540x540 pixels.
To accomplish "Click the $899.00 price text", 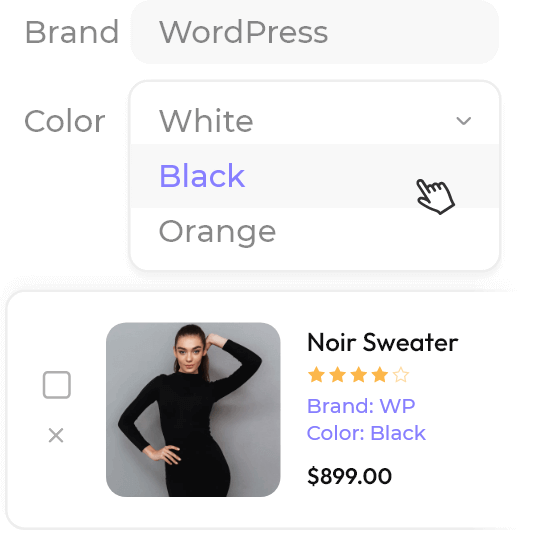I will pos(349,476).
